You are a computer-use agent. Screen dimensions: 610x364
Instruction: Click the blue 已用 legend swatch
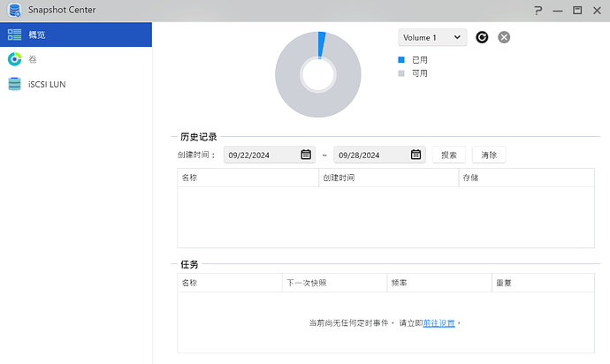pos(401,60)
